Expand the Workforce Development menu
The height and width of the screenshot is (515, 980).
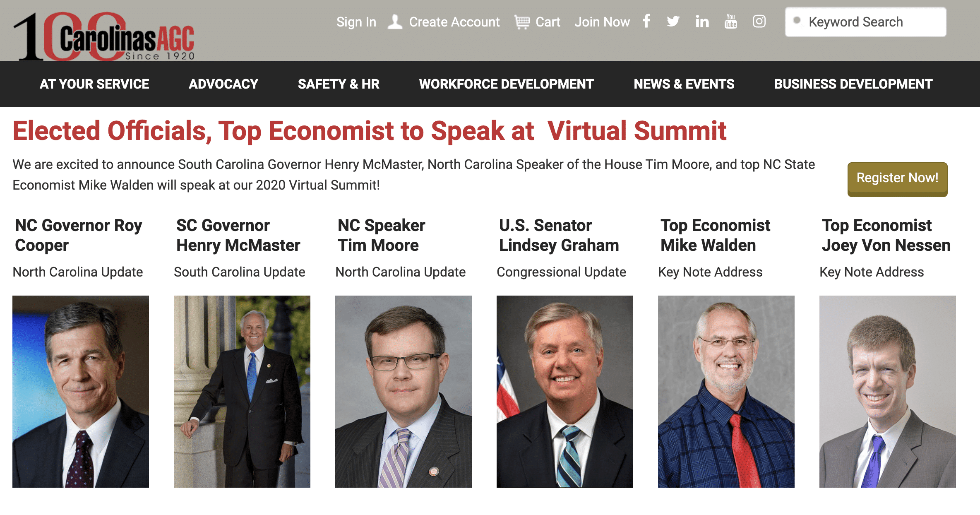(506, 84)
